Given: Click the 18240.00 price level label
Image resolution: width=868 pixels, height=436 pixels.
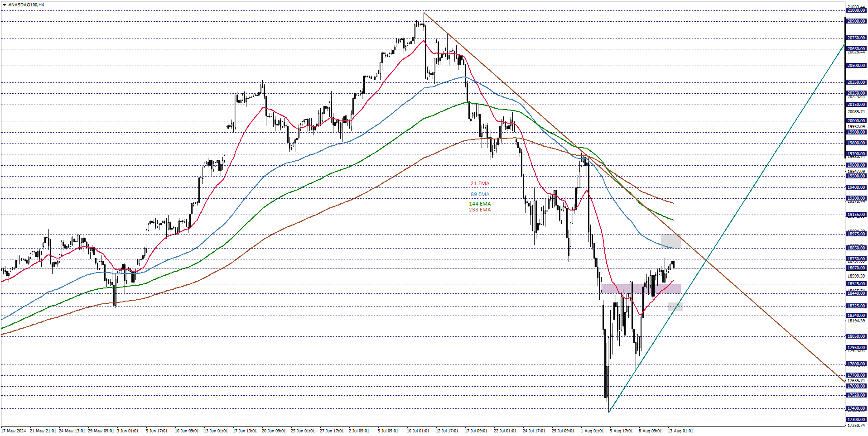Looking at the screenshot, I should point(856,316).
